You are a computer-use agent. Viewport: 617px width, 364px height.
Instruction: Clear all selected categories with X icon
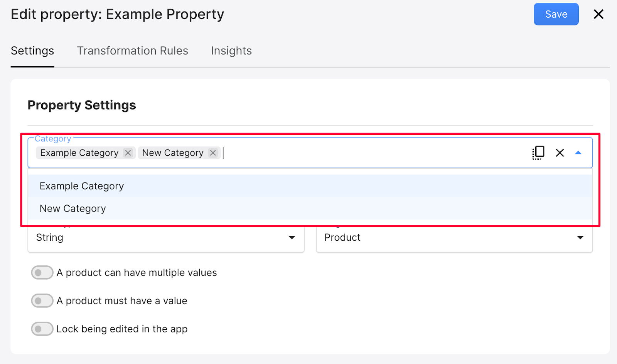click(560, 153)
